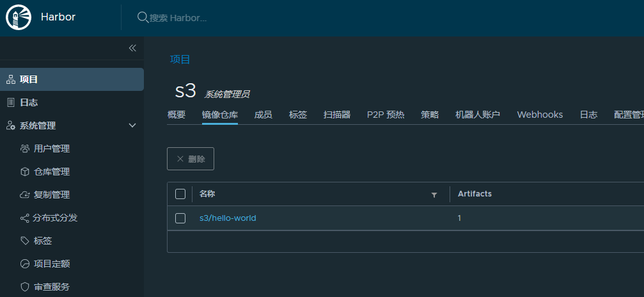Click the Harbor lighthouse logo
Image resolution: width=644 pixels, height=297 pixels.
19,18
